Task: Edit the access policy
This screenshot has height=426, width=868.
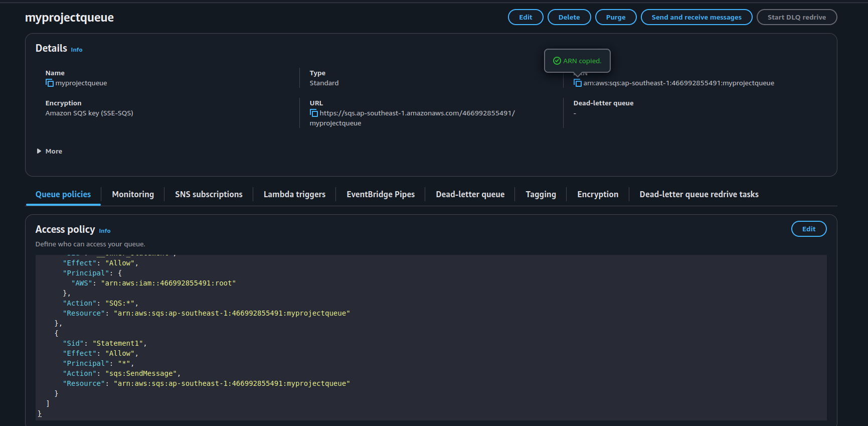Action: pyautogui.click(x=808, y=229)
